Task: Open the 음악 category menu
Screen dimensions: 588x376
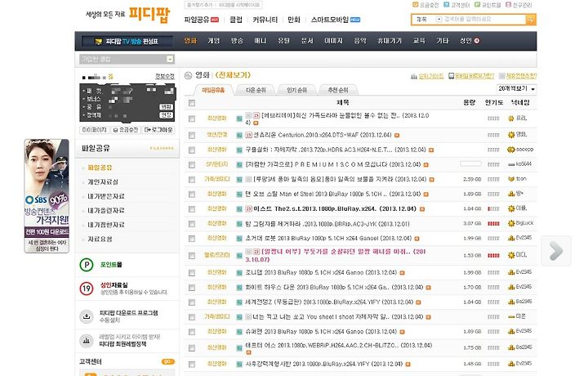Action: point(360,41)
